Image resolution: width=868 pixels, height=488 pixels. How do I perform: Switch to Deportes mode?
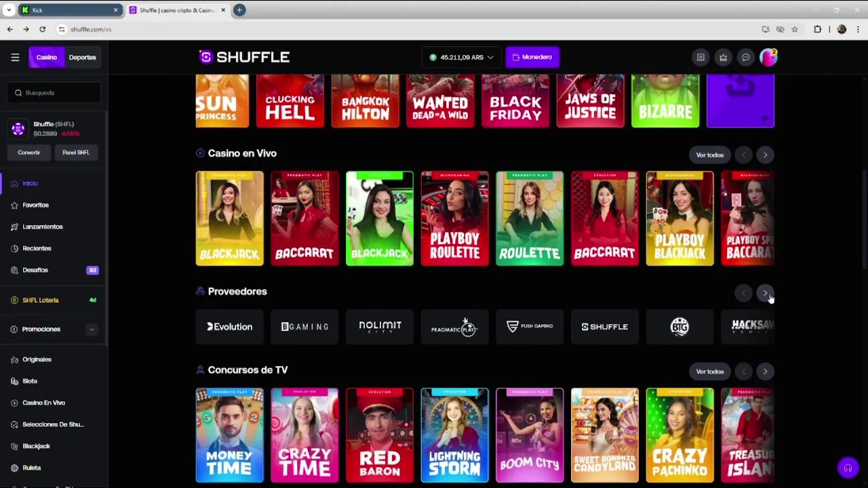(82, 58)
